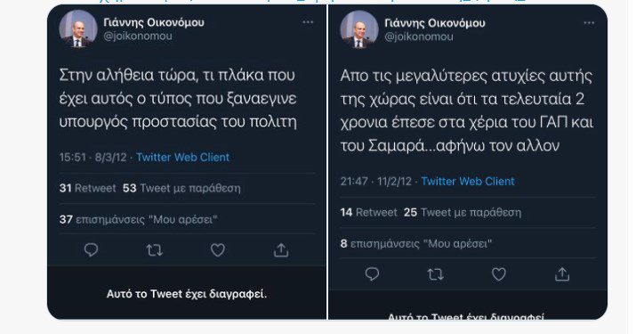View the 14 Retweets on right tweet

(368, 213)
